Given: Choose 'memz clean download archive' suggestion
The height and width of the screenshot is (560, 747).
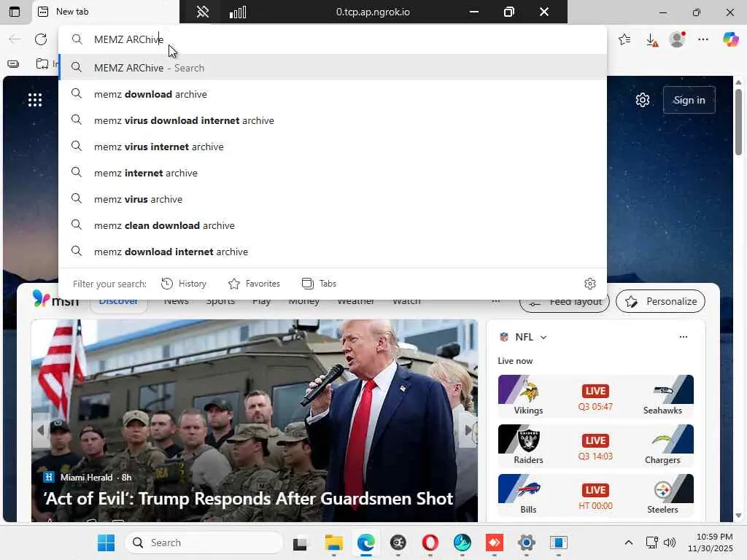Looking at the screenshot, I should click(333, 225).
